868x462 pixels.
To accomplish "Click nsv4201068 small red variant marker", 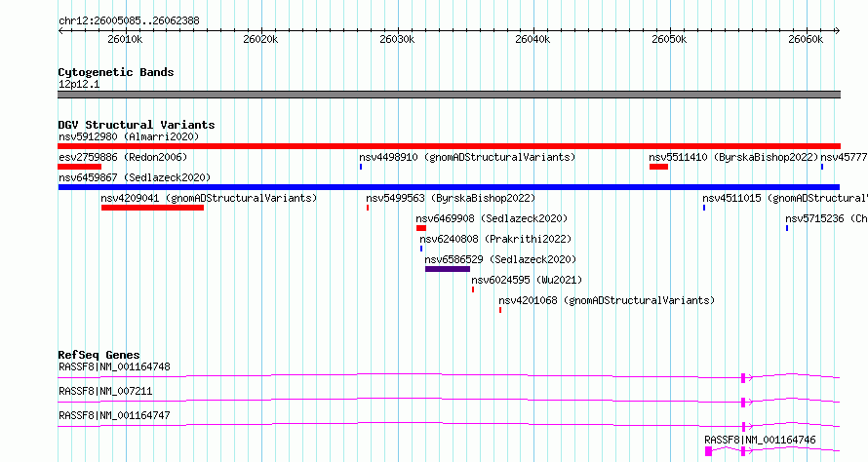I will click(x=500, y=310).
